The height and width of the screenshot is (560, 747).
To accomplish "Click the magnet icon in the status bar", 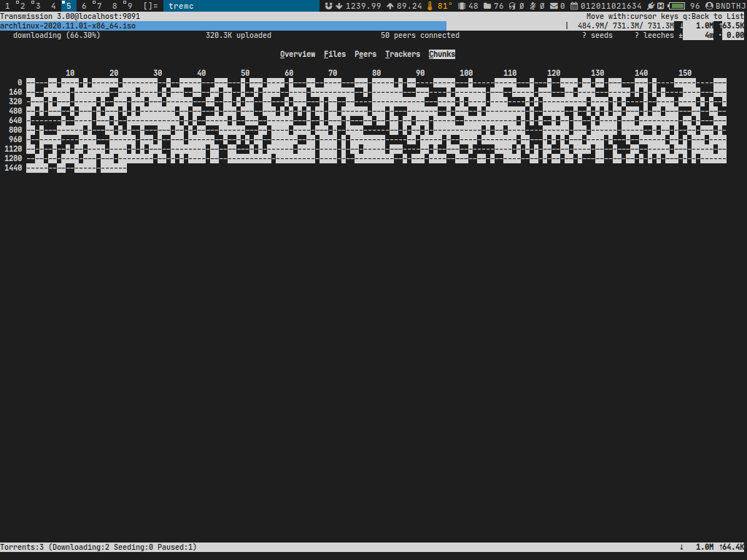I will click(328, 6).
